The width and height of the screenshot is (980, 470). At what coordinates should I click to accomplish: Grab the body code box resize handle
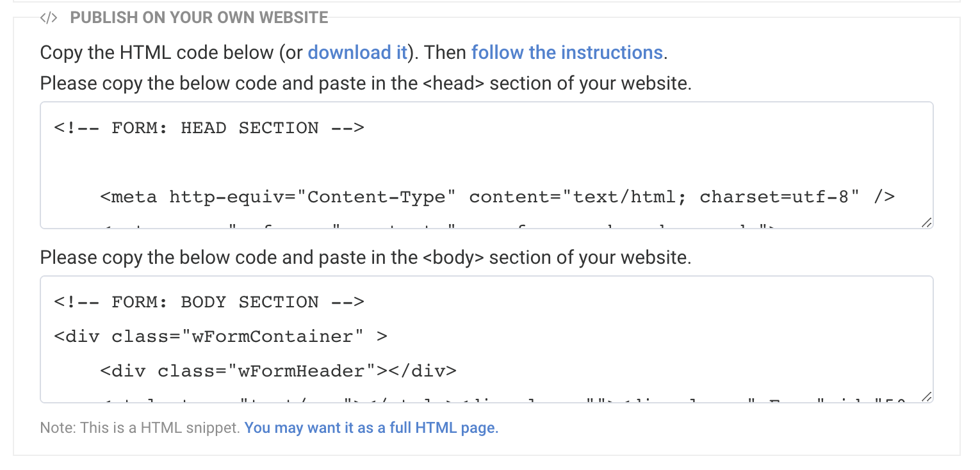926,396
